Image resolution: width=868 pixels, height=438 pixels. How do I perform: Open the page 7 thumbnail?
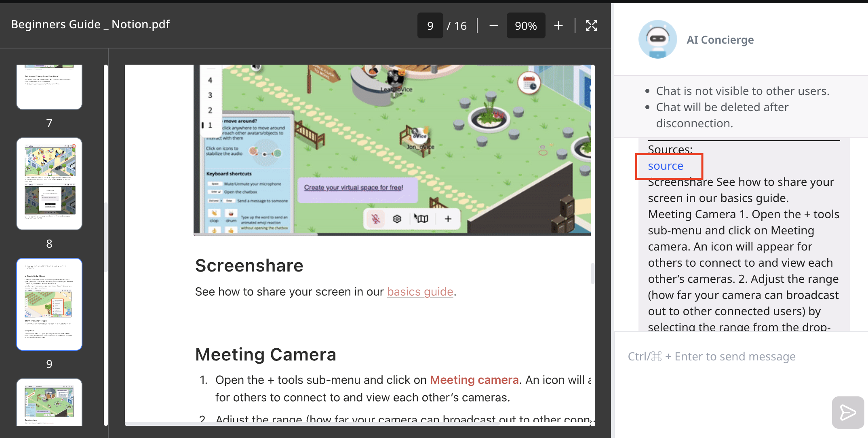pos(49,86)
